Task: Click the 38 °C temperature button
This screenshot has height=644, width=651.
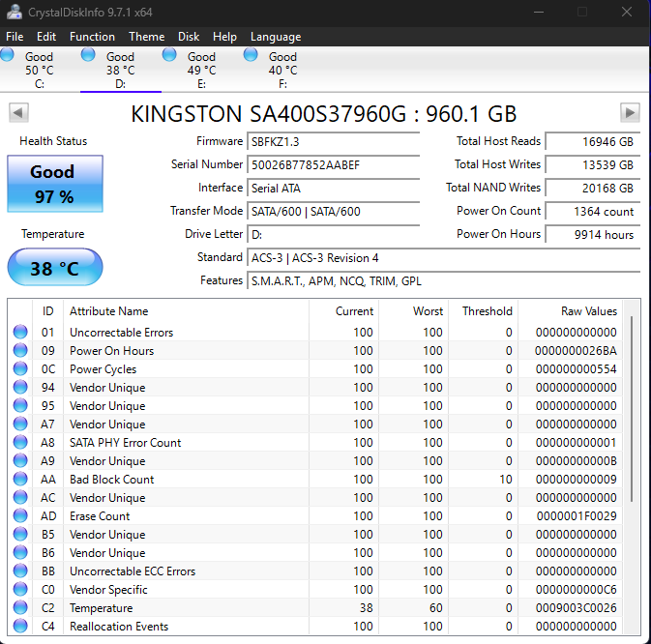Action: [55, 267]
